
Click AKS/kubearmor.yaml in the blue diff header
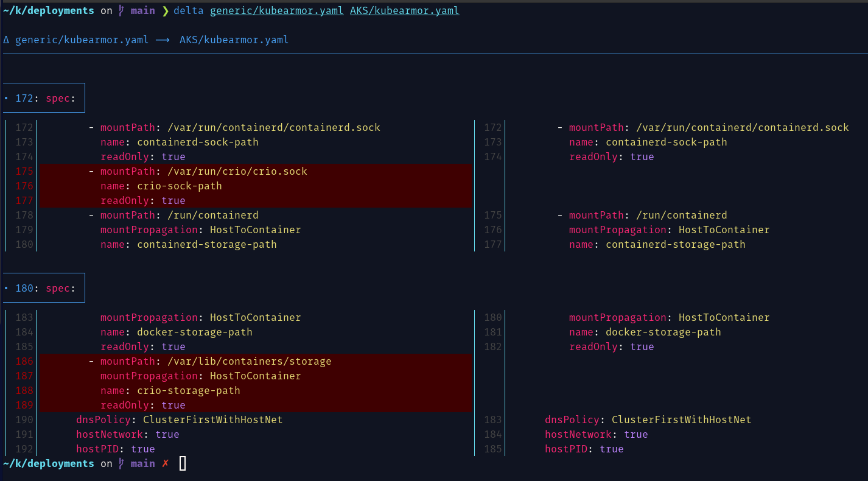[234, 40]
